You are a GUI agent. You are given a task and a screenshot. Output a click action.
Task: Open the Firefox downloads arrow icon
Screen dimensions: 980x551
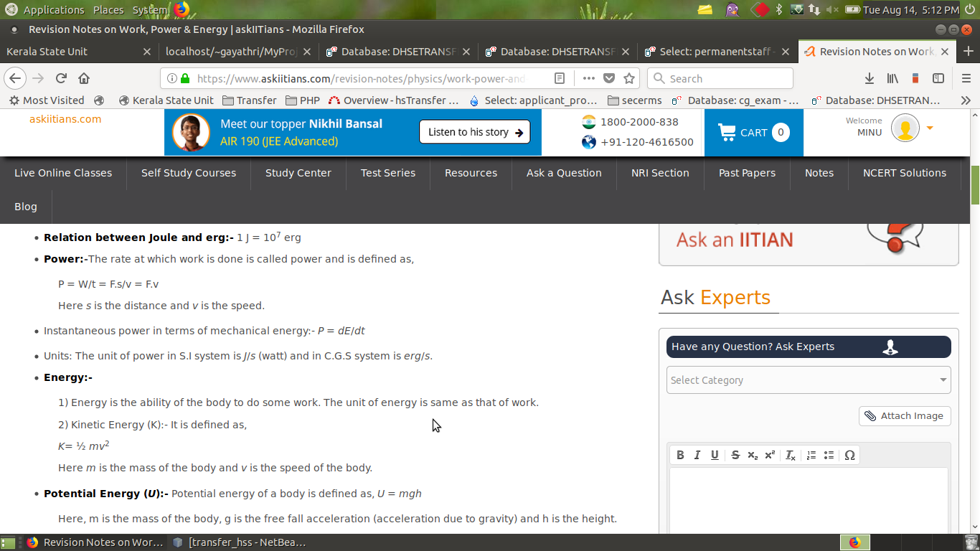click(x=869, y=78)
